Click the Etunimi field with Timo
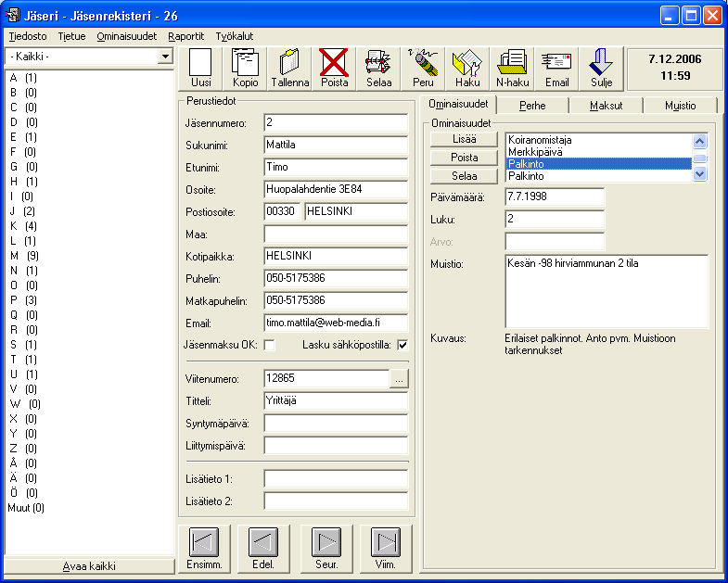The height and width of the screenshot is (583, 728). coord(336,167)
